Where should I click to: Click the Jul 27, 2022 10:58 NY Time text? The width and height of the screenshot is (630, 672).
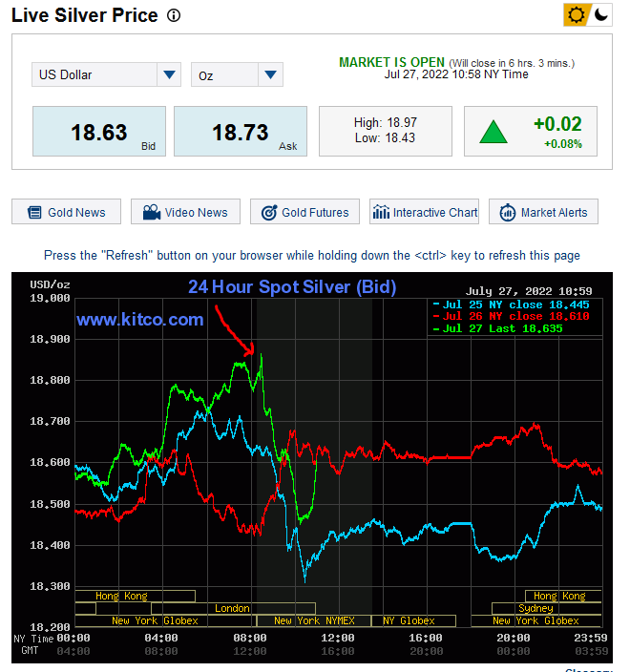coord(456,74)
